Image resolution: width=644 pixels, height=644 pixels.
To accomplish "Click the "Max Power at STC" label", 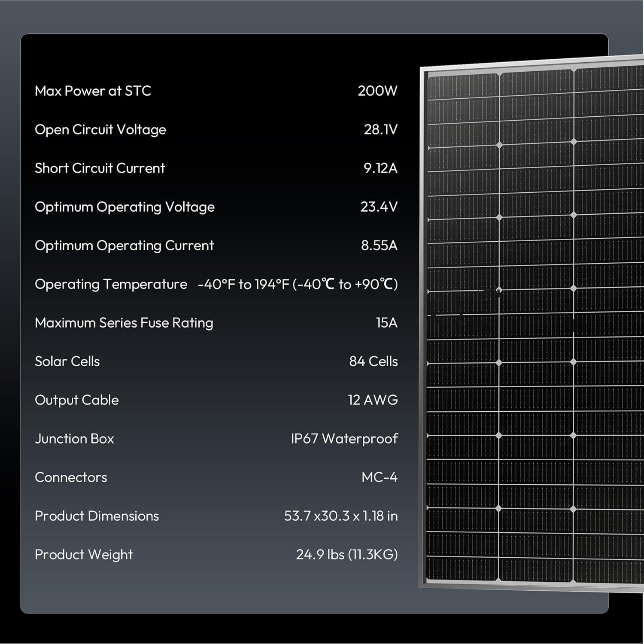I will coord(93,91).
